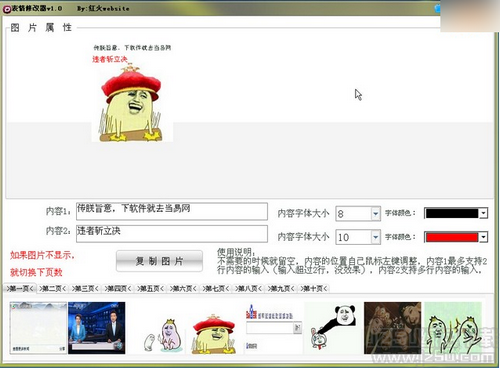Screen dimensions: 500x368
Task: Click the 内容1 text input field
Action: 172,211
